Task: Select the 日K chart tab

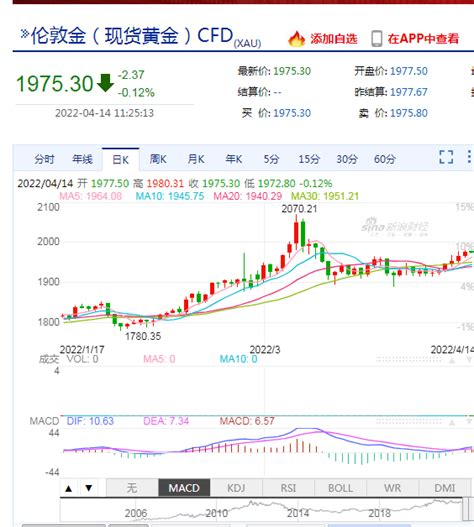Action: click(121, 159)
